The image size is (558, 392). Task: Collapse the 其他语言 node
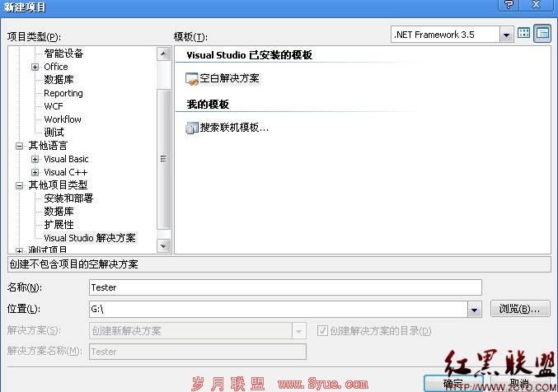pyautogui.click(x=20, y=146)
